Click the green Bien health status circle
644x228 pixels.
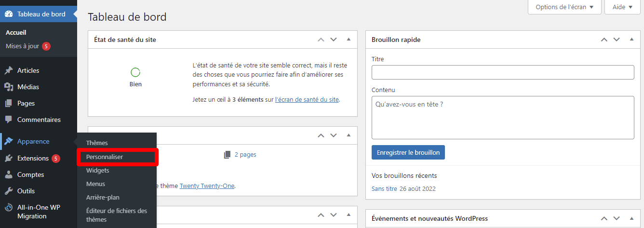pos(135,72)
